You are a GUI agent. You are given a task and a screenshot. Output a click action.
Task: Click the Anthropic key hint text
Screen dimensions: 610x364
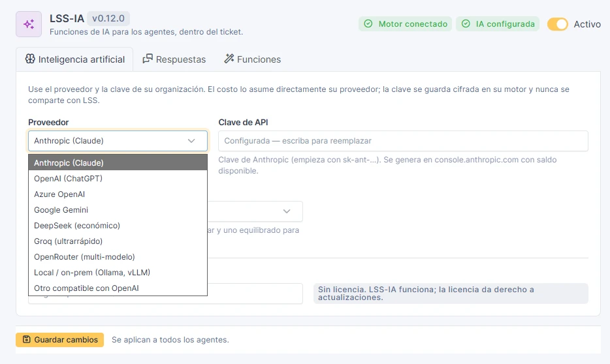coord(387,165)
